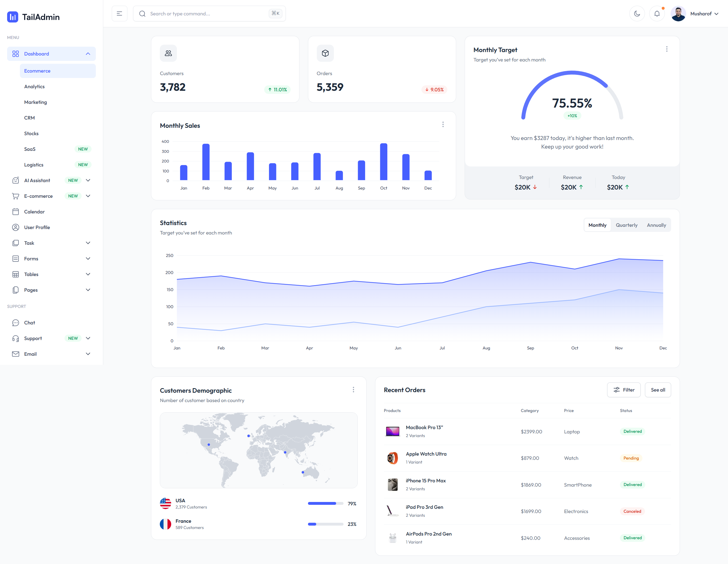The height and width of the screenshot is (564, 728).
Task: Toggle the sidebar with the hamburger icon
Action: pyautogui.click(x=119, y=14)
